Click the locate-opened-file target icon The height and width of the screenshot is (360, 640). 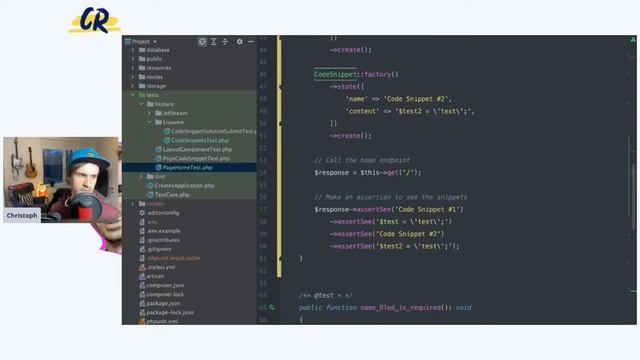tap(202, 42)
